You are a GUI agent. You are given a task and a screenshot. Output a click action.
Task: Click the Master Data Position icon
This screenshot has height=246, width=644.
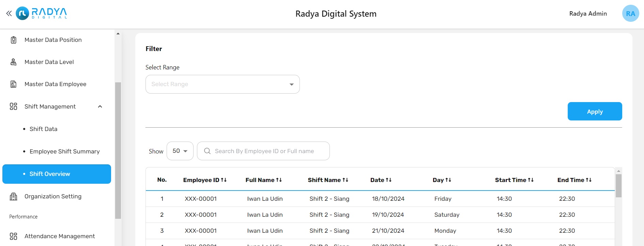pyautogui.click(x=14, y=40)
